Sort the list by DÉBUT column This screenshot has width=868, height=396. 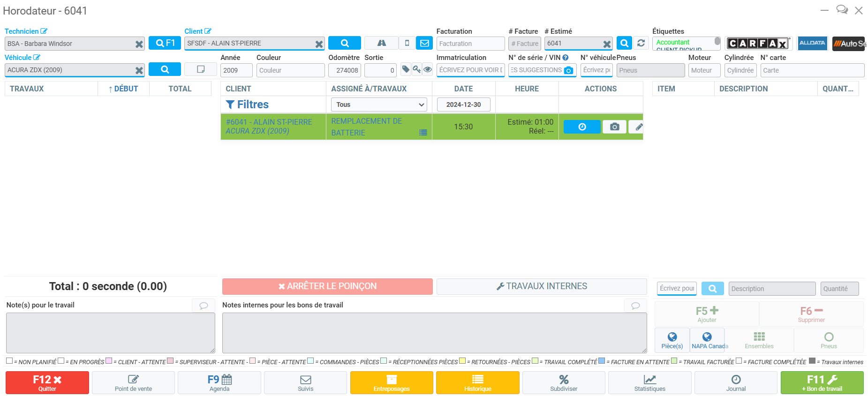pos(123,89)
